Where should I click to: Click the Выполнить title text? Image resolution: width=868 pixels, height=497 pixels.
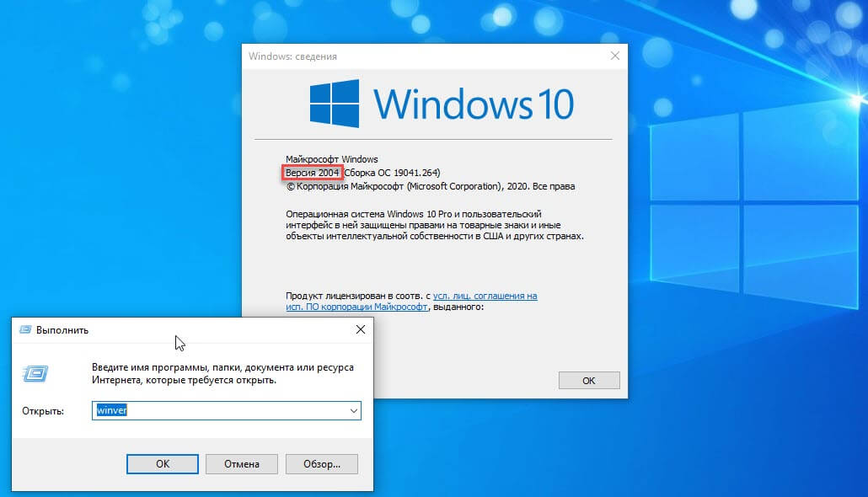pyautogui.click(x=62, y=330)
